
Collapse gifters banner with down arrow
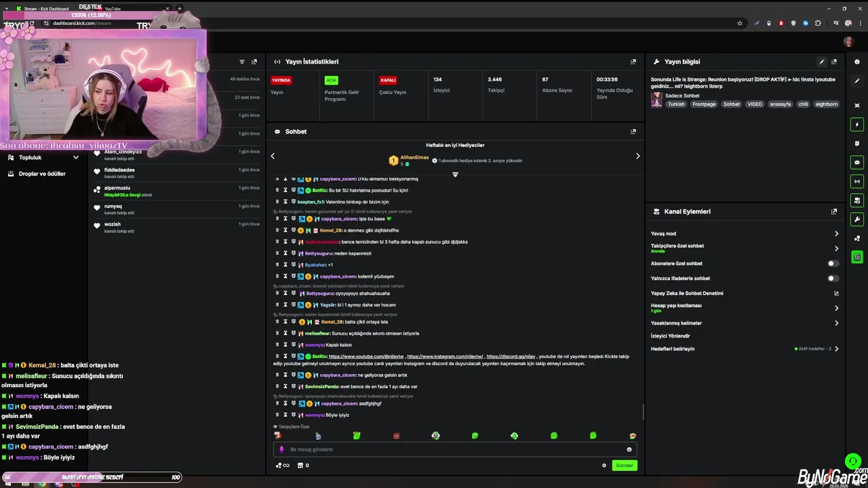[x=455, y=175]
